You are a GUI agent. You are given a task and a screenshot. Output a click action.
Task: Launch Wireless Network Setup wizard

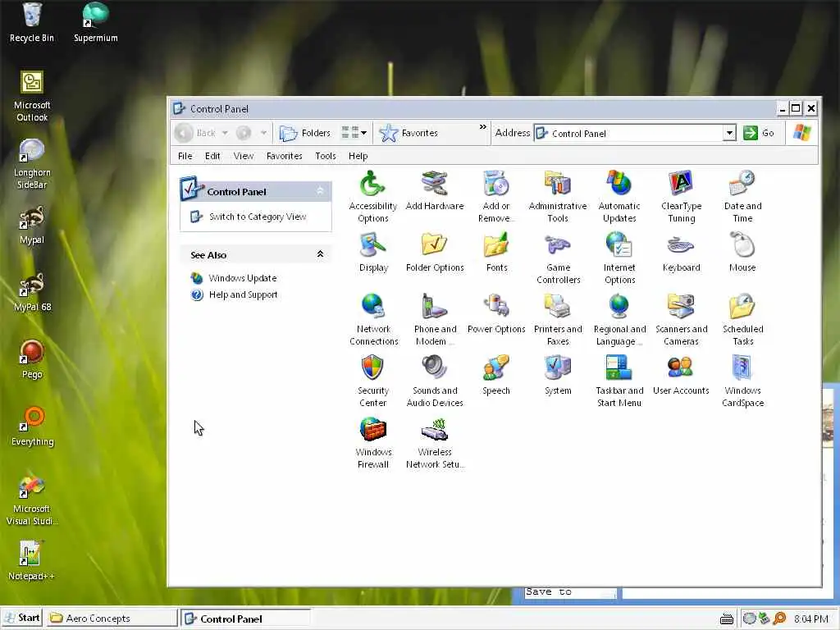click(x=435, y=443)
